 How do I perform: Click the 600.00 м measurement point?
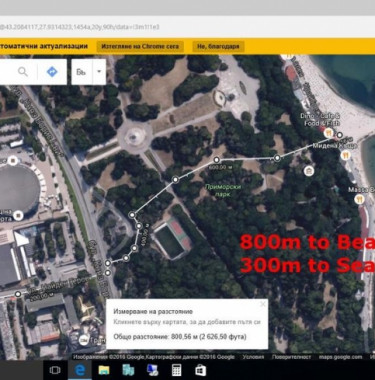[217, 160]
